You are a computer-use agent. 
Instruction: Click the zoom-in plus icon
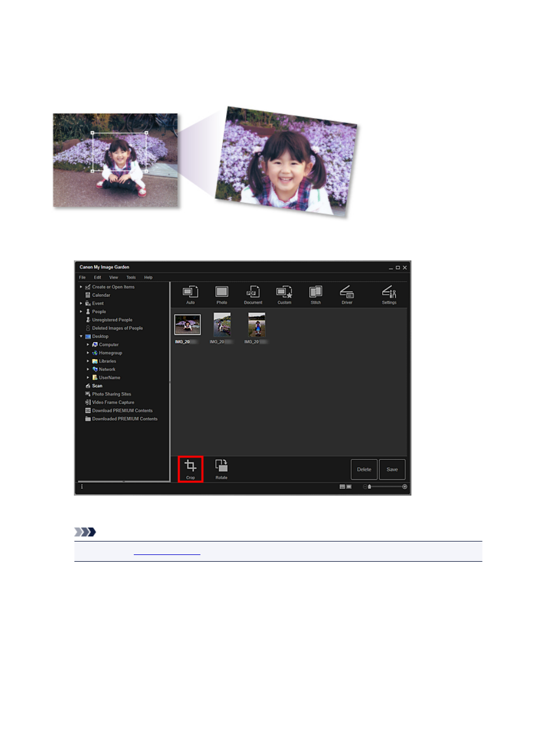click(405, 487)
